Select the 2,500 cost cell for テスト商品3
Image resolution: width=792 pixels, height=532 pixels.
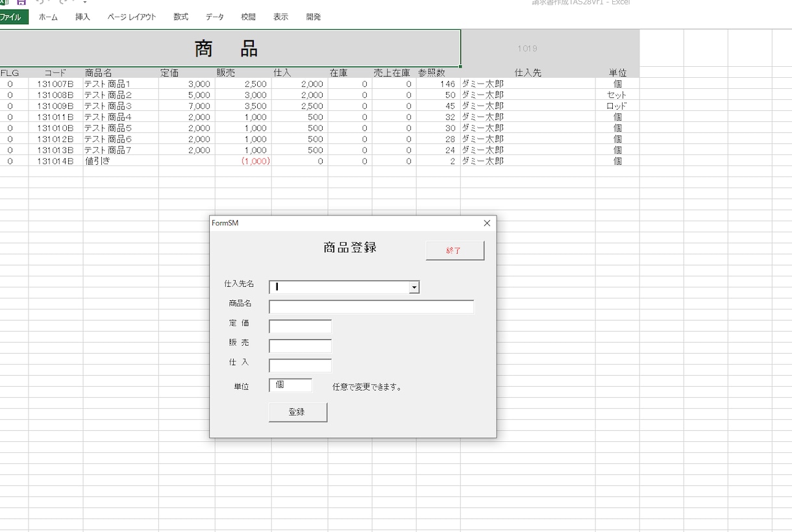coord(300,106)
